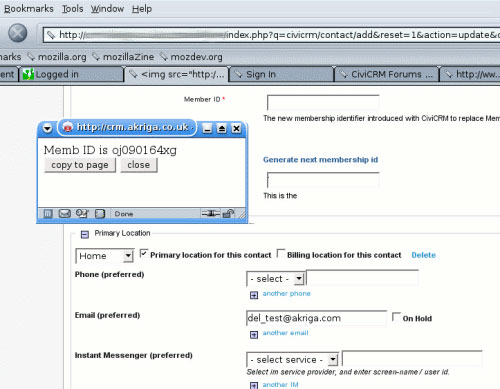Click the plus icon beside another phone

(254, 295)
